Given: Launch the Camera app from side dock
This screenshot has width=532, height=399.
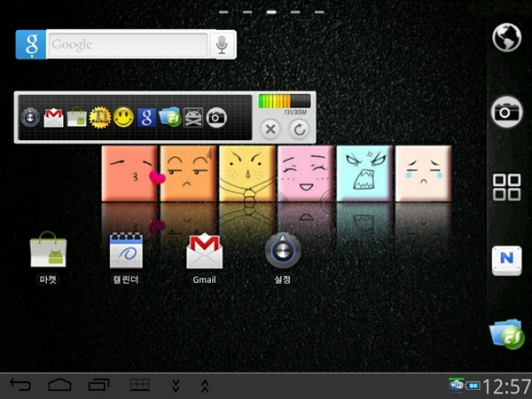Looking at the screenshot, I should [506, 112].
